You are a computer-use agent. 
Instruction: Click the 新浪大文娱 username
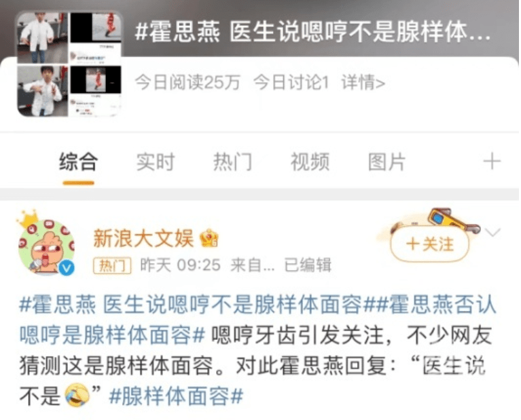143,238
